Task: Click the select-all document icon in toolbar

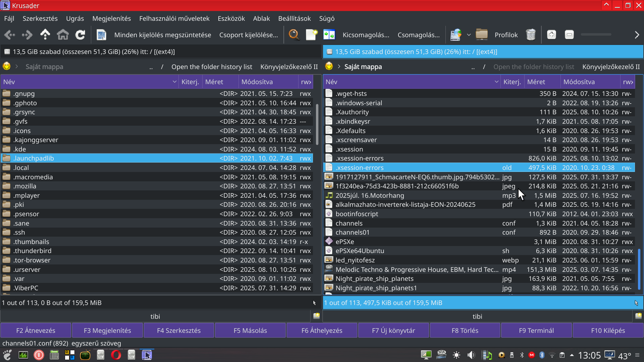Action: [x=101, y=35]
